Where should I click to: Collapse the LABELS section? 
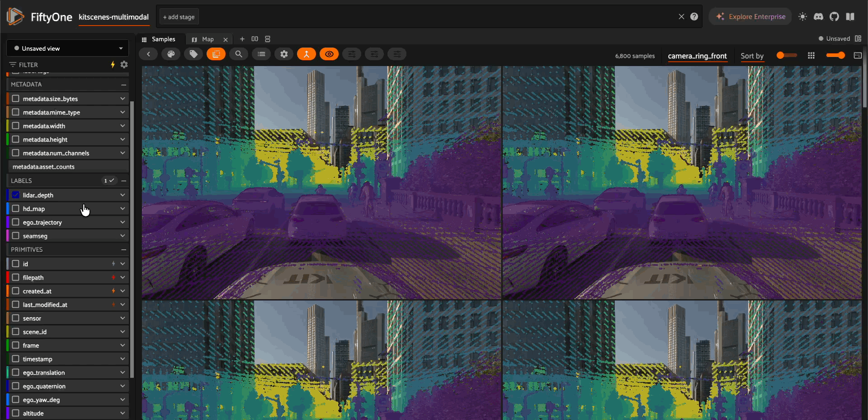[x=123, y=181]
